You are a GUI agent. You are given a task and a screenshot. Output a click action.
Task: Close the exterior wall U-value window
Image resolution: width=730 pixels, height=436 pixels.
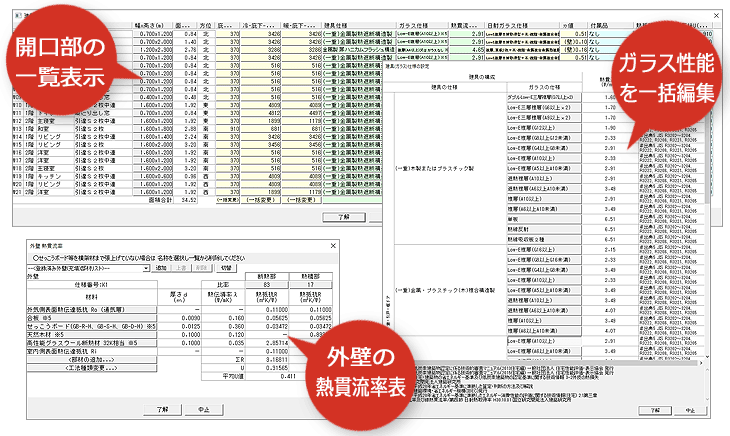pos(333,246)
